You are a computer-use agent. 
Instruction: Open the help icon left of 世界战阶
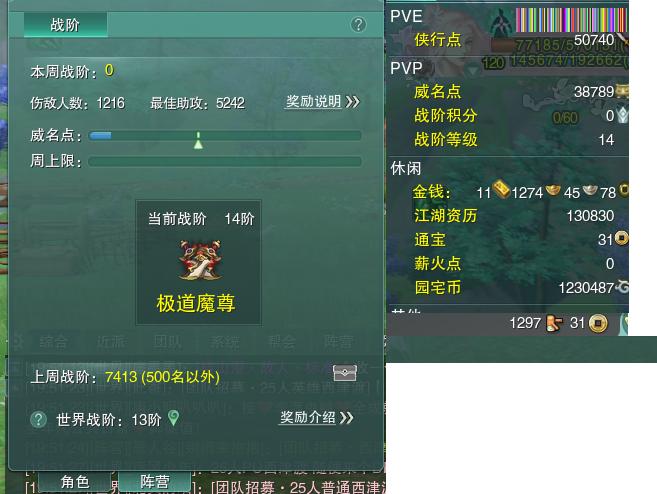tap(39, 419)
